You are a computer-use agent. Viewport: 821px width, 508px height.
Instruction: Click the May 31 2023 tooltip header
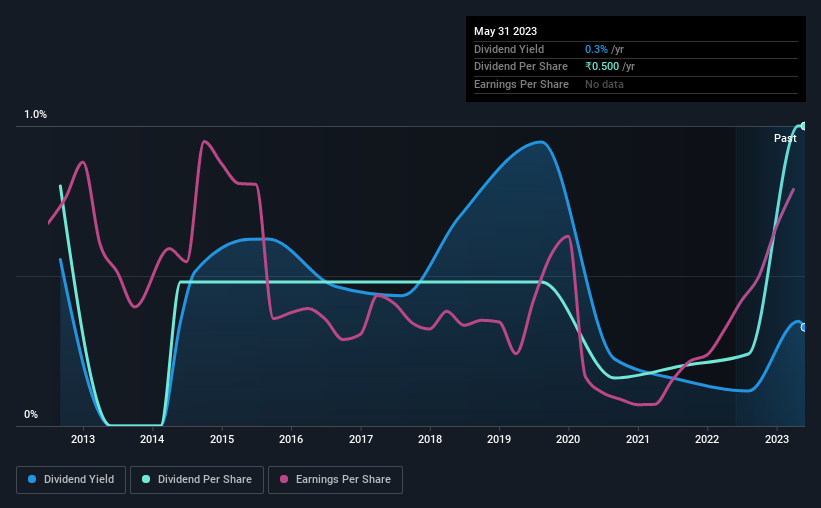click(x=505, y=31)
